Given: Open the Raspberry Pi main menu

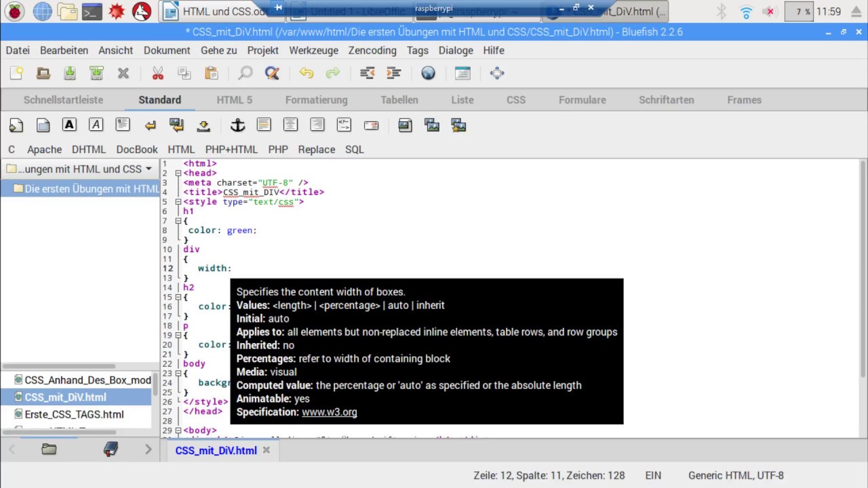Looking at the screenshot, I should tap(14, 12).
